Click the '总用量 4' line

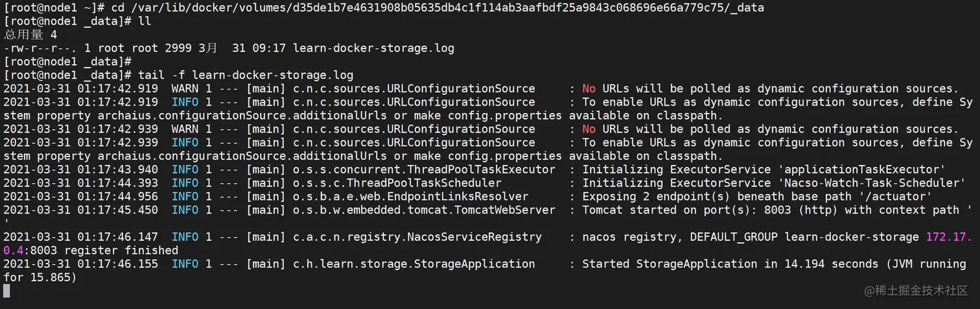(30, 35)
